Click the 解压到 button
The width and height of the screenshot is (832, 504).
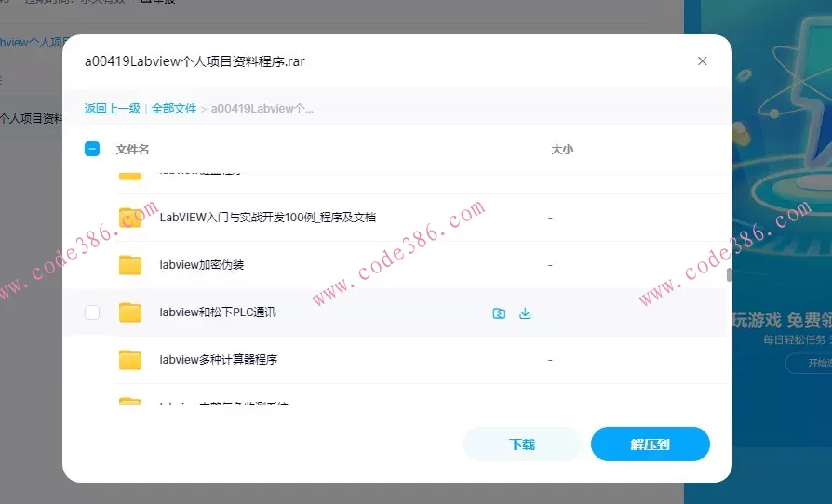pyautogui.click(x=650, y=444)
